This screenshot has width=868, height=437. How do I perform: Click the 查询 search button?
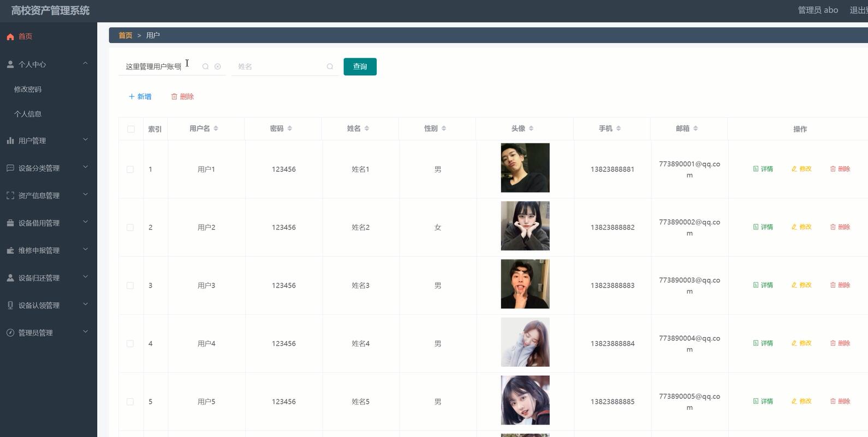360,67
